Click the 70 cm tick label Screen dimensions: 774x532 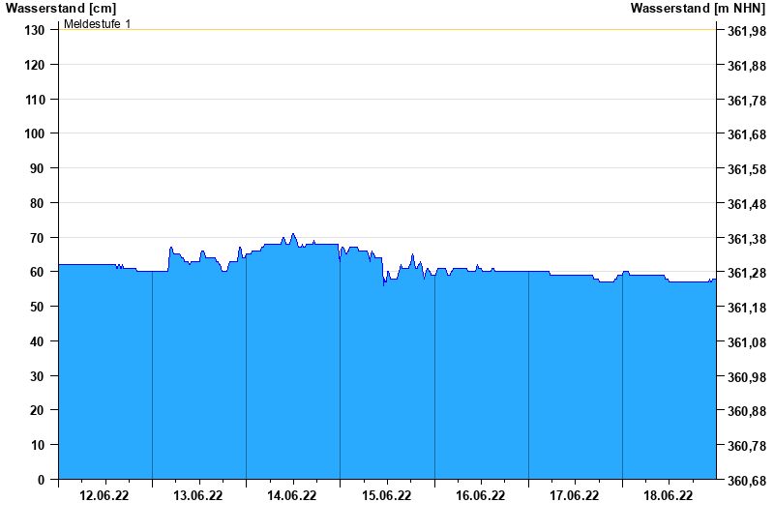click(x=38, y=238)
